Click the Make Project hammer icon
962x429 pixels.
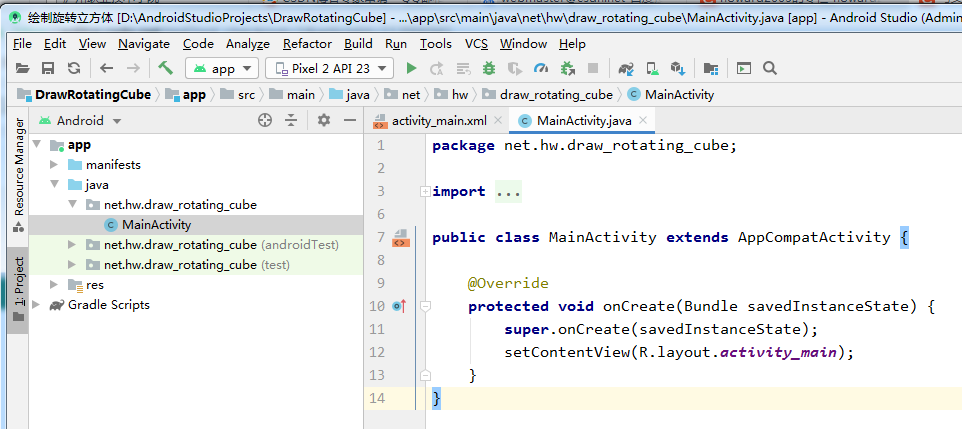(x=165, y=68)
